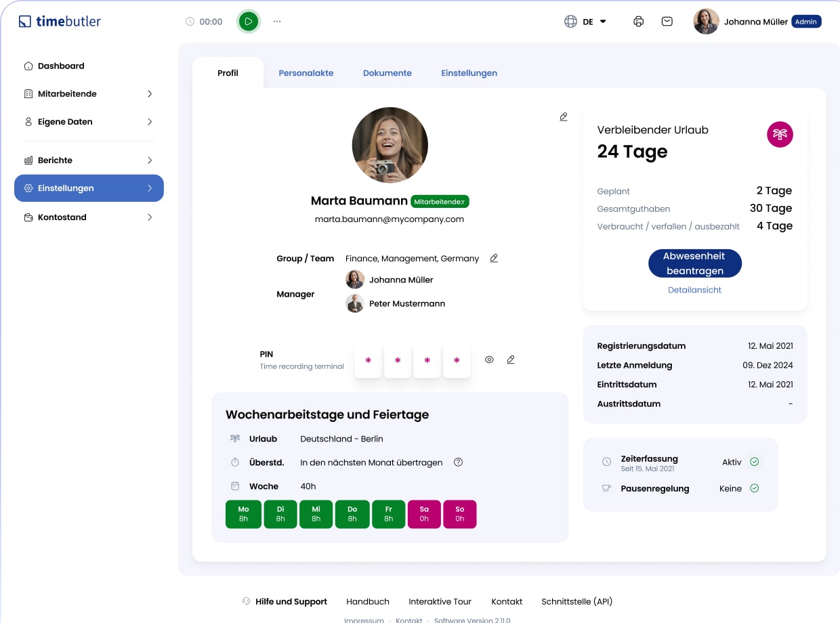Screen dimensions: 840x623
Task: Select the pink Sa 0h day block
Action: click(x=423, y=514)
